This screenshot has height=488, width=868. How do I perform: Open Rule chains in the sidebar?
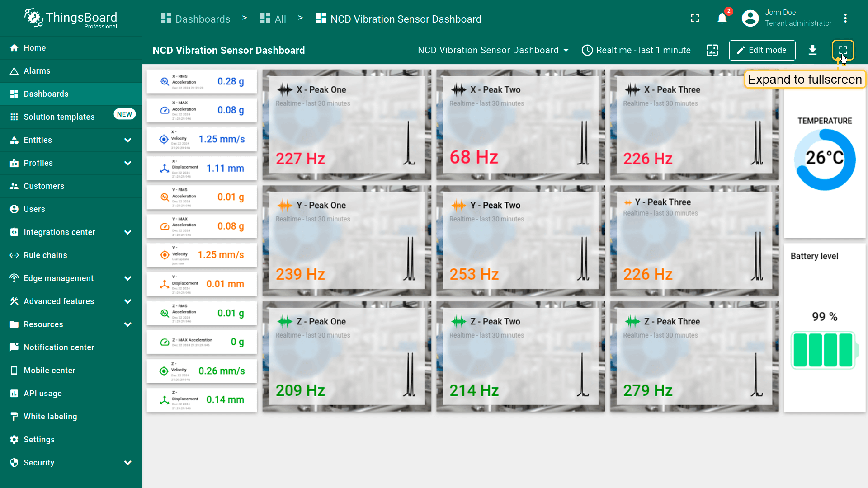45,255
